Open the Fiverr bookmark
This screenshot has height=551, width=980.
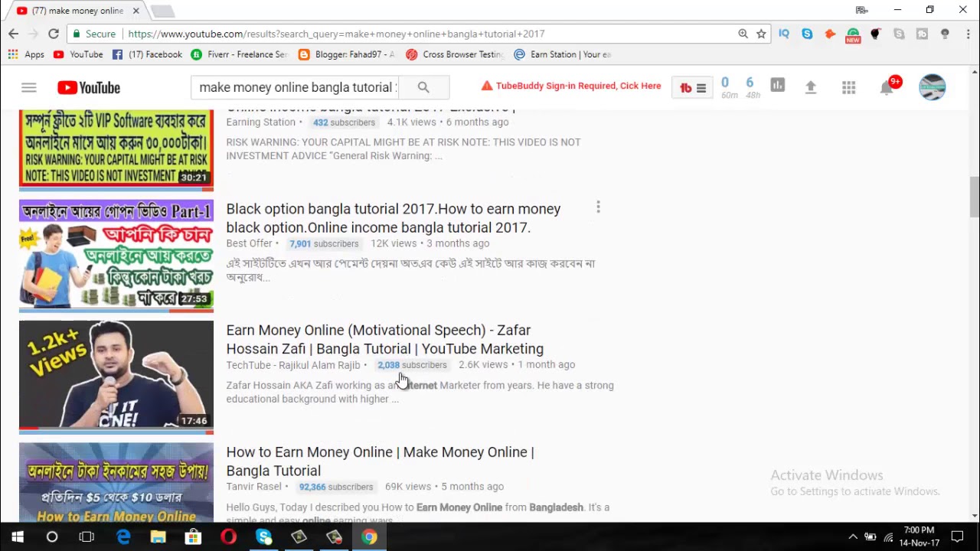coord(239,54)
